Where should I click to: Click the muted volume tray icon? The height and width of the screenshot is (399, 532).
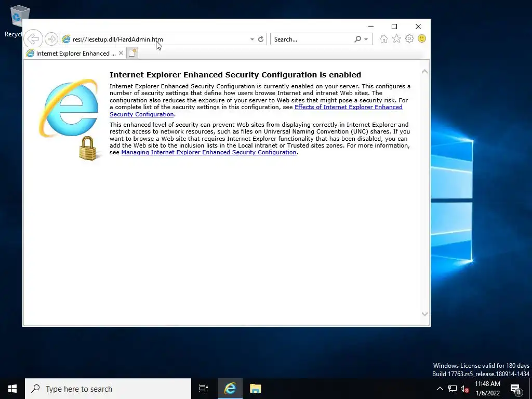[x=465, y=389]
